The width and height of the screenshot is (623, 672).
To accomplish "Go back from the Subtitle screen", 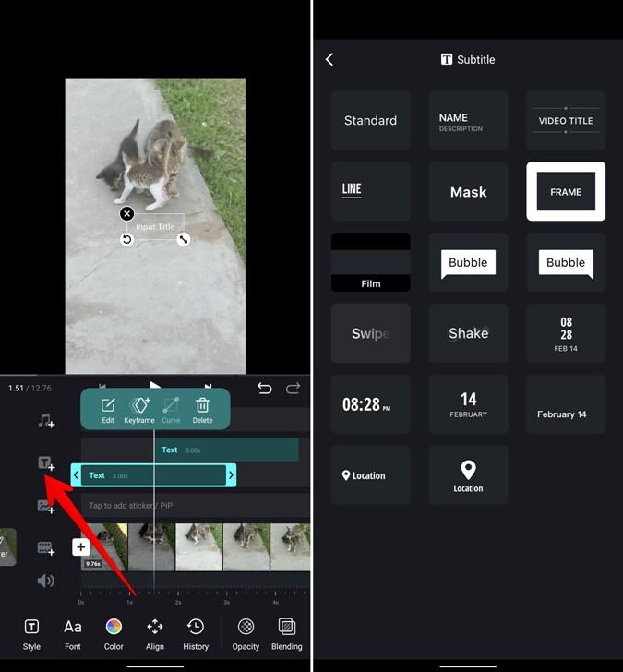I will point(329,59).
